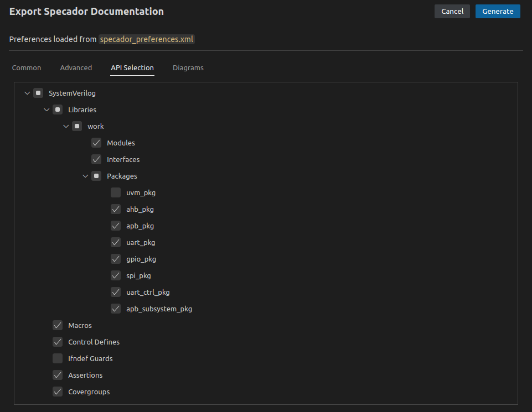Toggle the Macros checkbox

(x=57, y=325)
